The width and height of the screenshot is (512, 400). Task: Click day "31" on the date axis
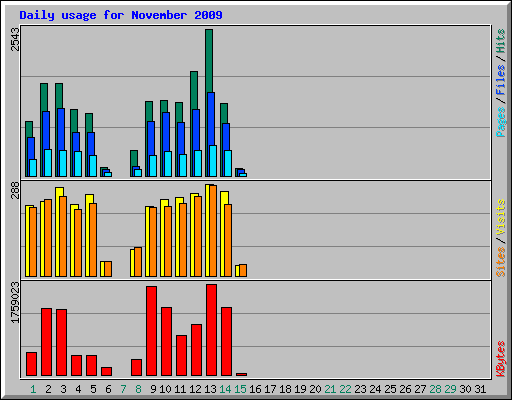480,389
